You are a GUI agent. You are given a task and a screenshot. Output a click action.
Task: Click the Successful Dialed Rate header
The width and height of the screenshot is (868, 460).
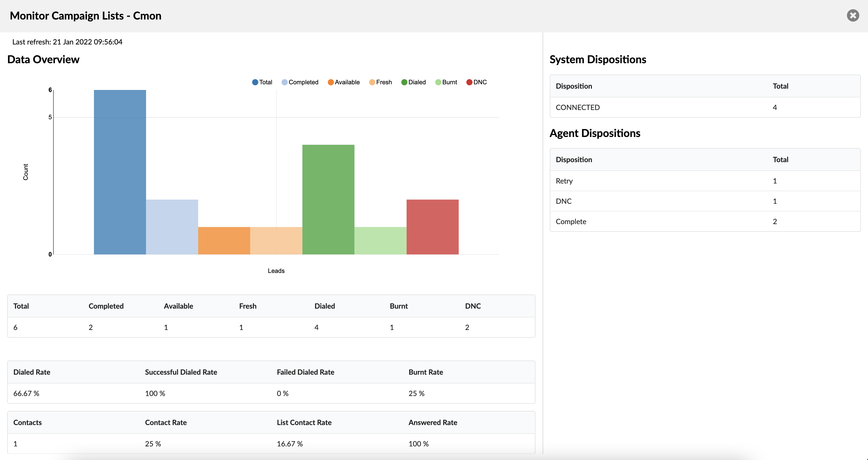[x=181, y=372]
